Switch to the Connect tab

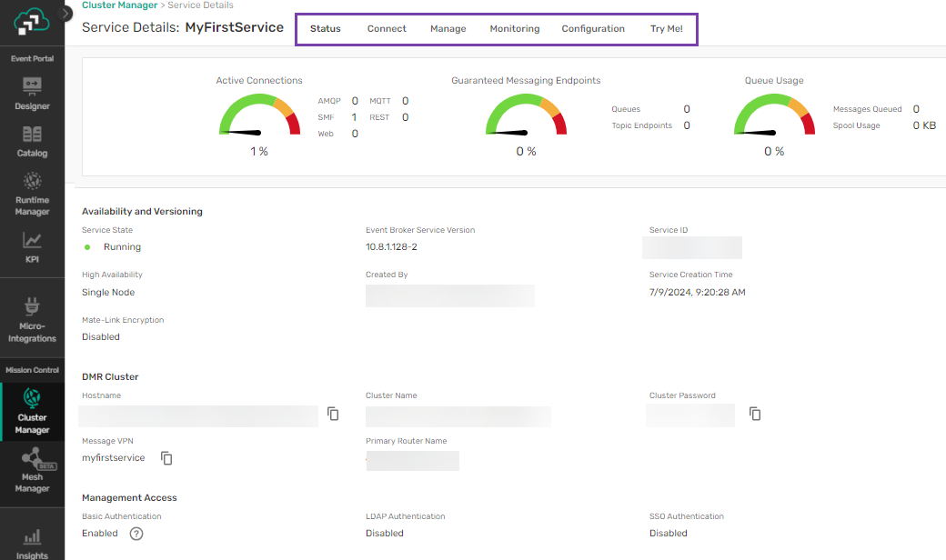point(387,29)
